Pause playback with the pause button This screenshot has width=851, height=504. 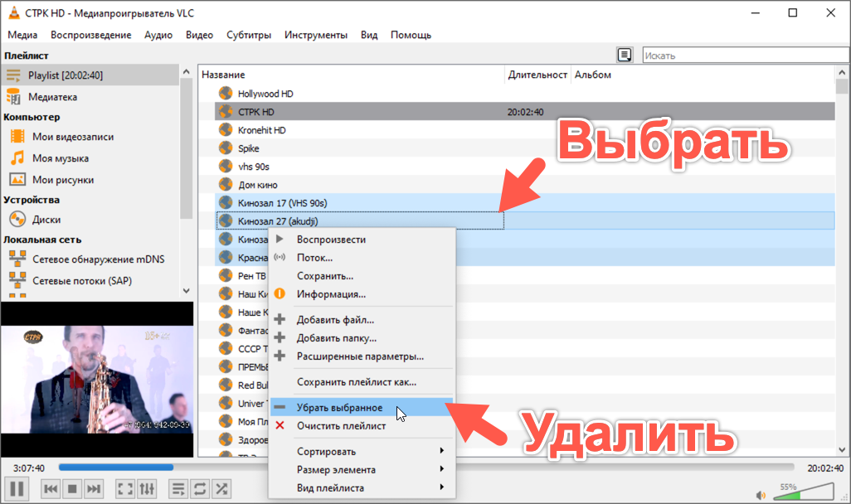17,489
